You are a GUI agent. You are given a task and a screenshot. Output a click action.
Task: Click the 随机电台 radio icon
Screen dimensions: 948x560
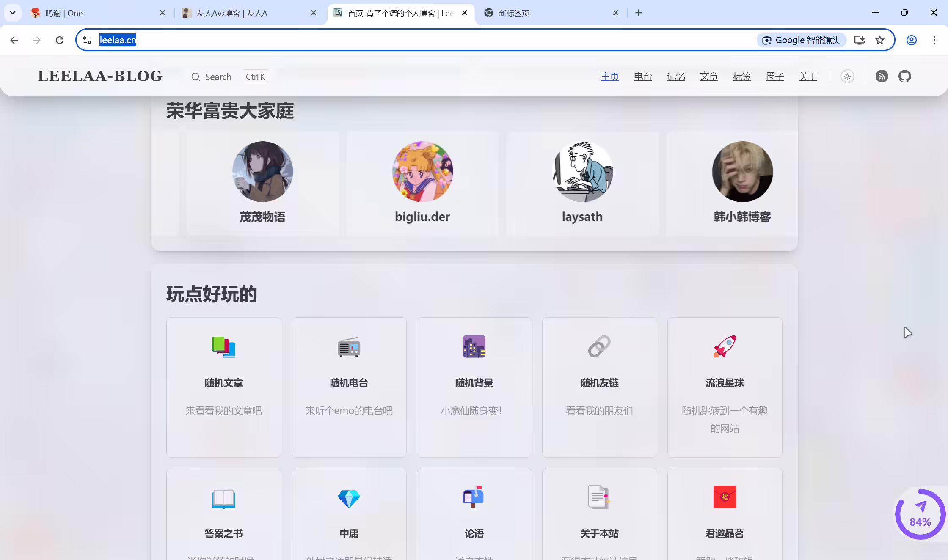click(349, 347)
